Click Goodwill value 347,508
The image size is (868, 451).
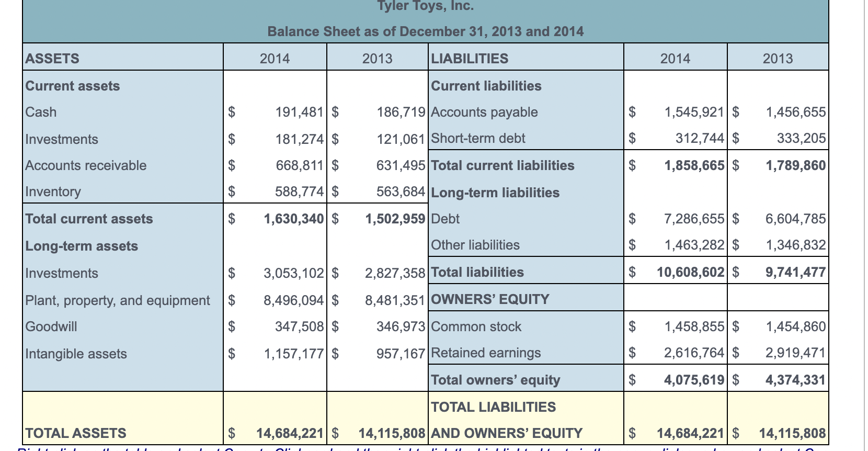(300, 327)
